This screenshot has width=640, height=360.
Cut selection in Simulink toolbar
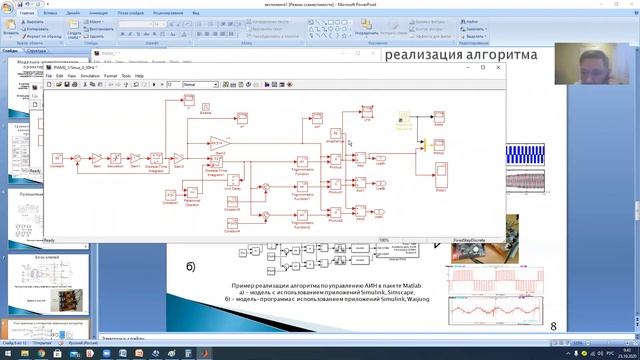tap(85, 84)
